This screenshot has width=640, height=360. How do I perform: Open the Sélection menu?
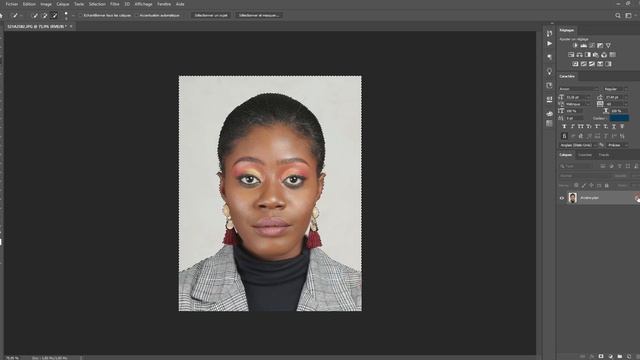(97, 4)
